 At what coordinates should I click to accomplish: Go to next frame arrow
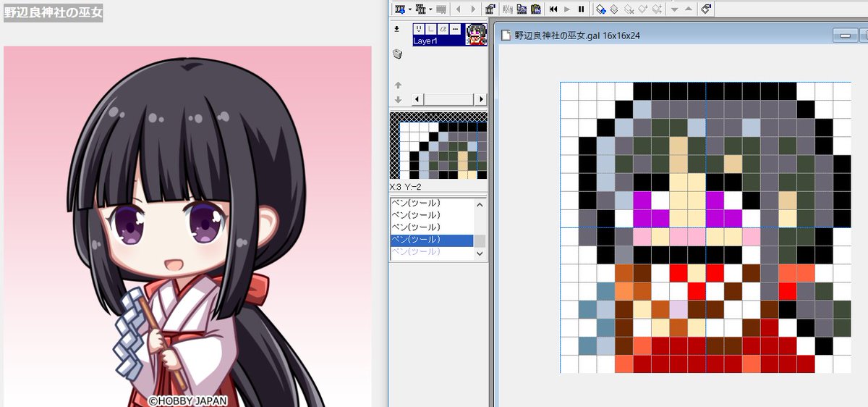473,9
